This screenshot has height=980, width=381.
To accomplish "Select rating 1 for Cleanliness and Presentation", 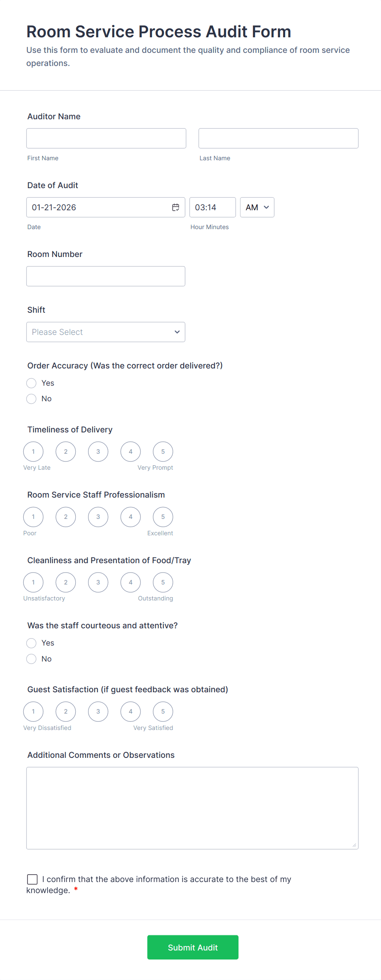I will (33, 582).
